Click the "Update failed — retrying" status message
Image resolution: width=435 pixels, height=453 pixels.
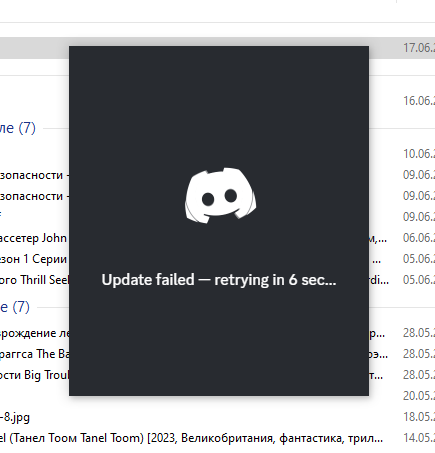(219, 280)
